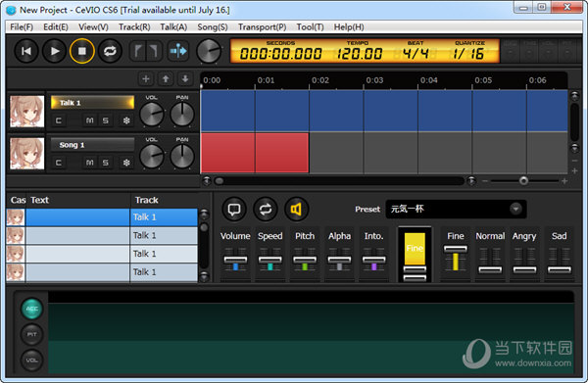Viewport: 588px width, 383px height.
Task: Select the Song 1 track name
Action: click(x=92, y=145)
